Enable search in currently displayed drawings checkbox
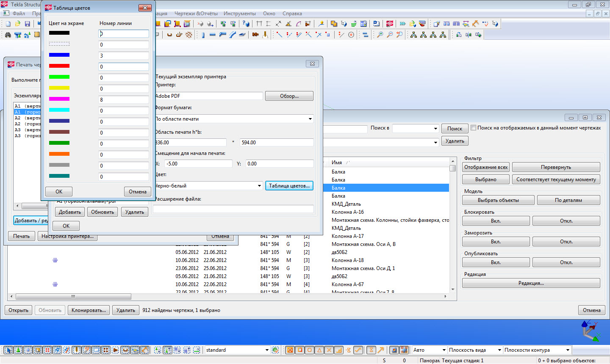This screenshot has width=610, height=364. tap(474, 128)
